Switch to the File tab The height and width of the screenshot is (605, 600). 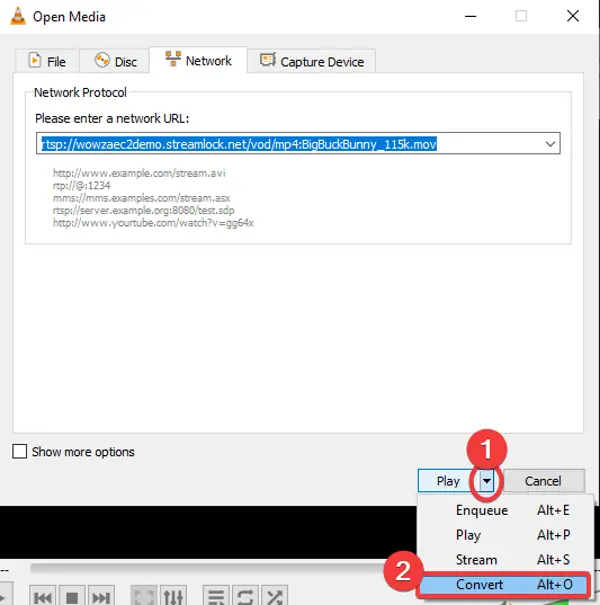47,61
